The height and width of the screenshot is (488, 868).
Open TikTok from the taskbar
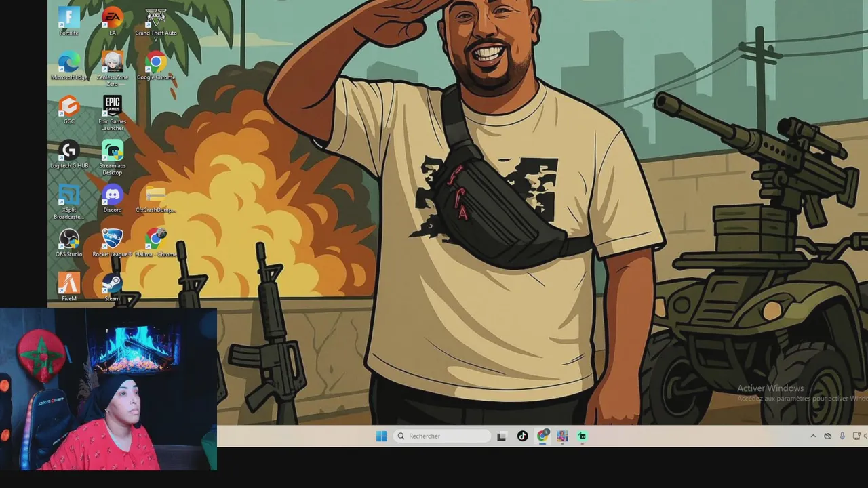(x=522, y=436)
